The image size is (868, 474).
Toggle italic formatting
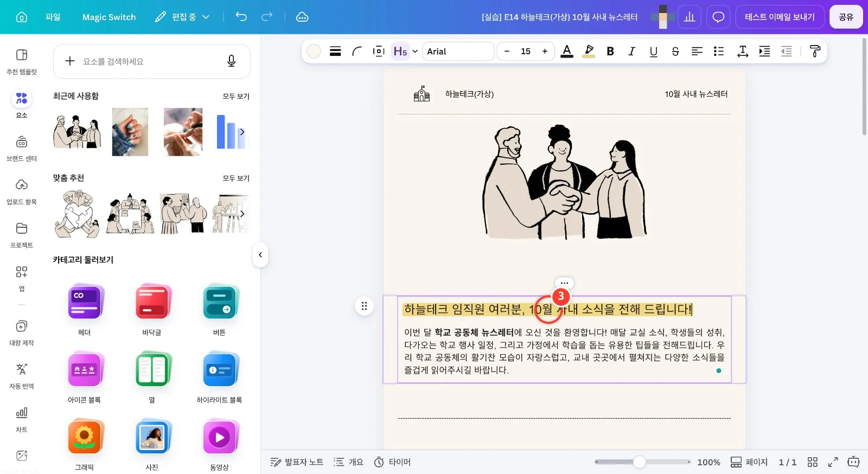(x=632, y=51)
